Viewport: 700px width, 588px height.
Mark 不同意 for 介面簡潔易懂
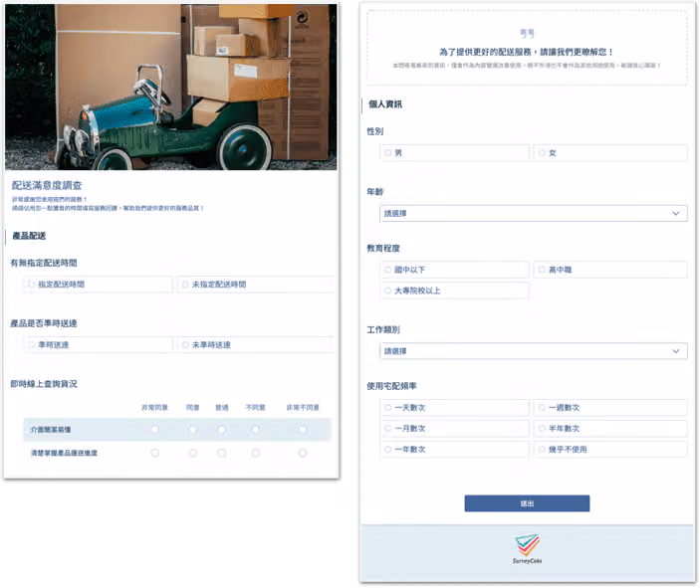[255, 430]
